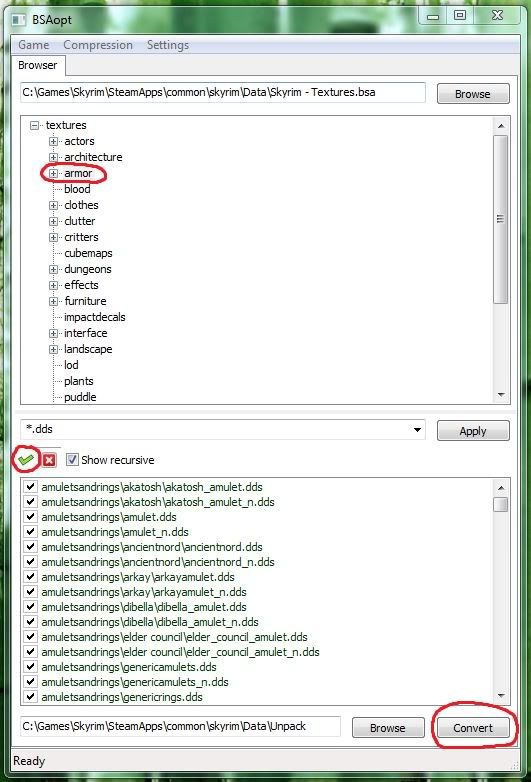Collapse the textures root node

[34, 125]
